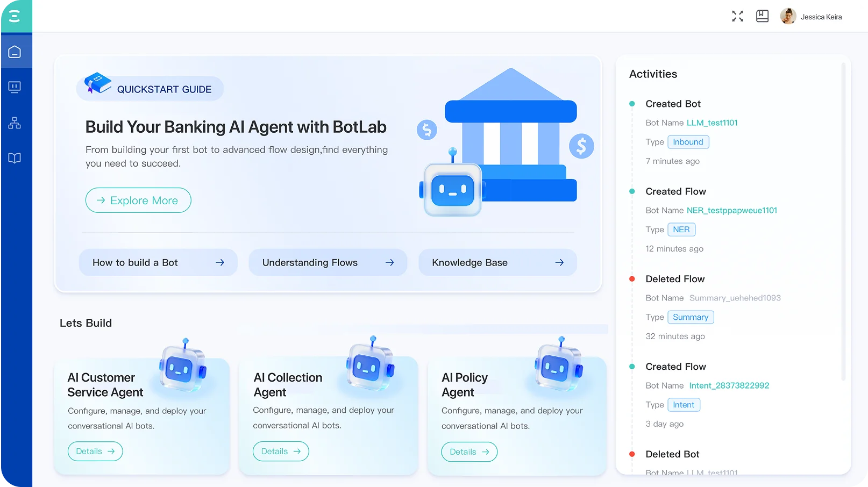Open the Intent_28373822992 bot link
Image resolution: width=868 pixels, height=487 pixels.
coord(729,386)
